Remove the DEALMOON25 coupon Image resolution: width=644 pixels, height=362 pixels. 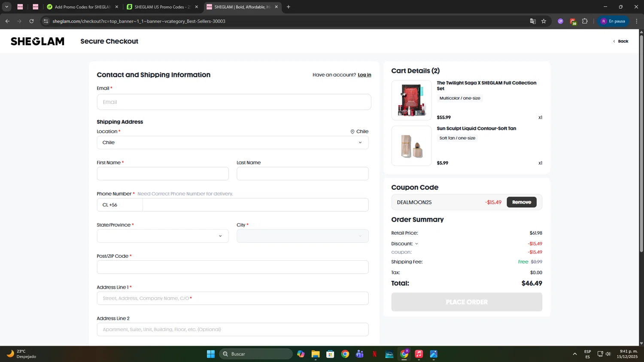[x=522, y=202]
